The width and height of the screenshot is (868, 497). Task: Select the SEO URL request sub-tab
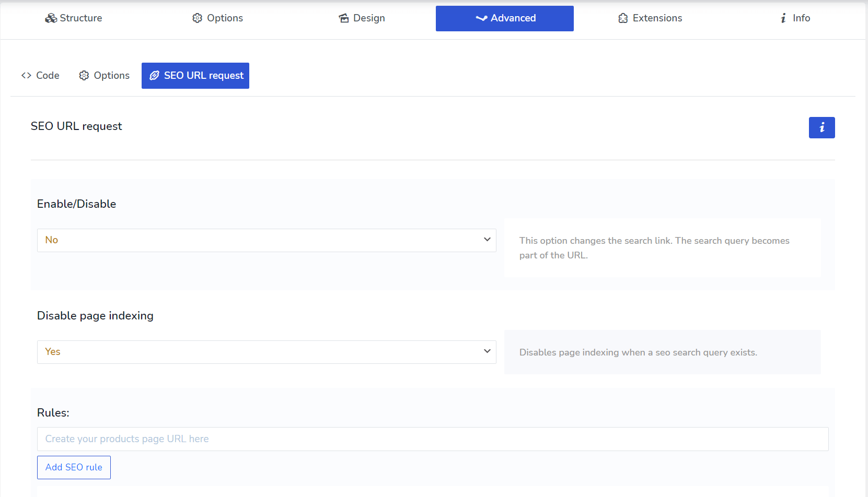(x=195, y=76)
